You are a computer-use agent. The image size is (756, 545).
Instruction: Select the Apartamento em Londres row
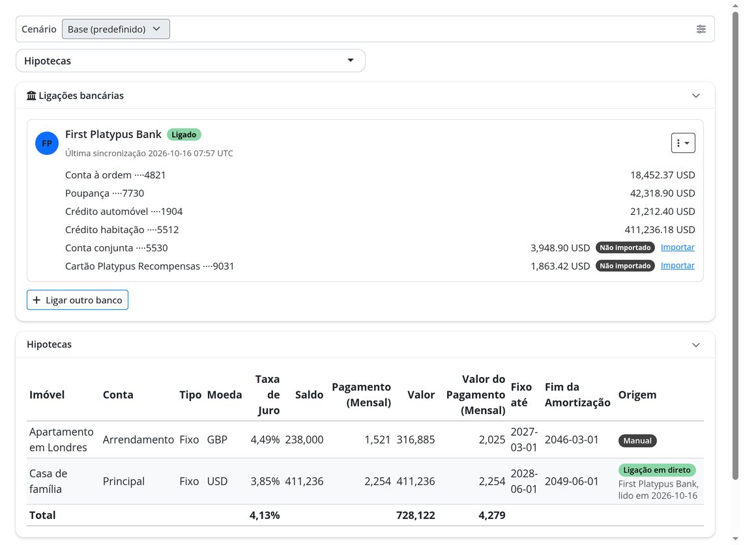click(x=365, y=440)
